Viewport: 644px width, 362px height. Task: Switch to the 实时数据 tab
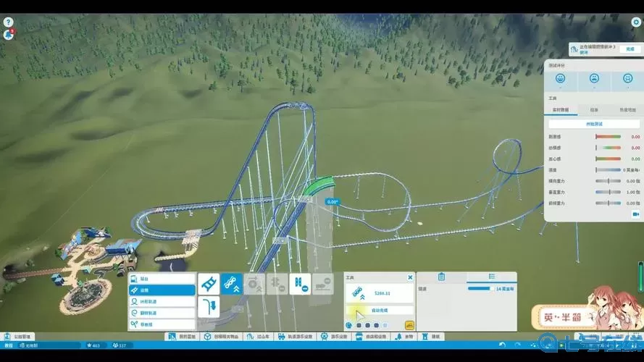[561, 110]
